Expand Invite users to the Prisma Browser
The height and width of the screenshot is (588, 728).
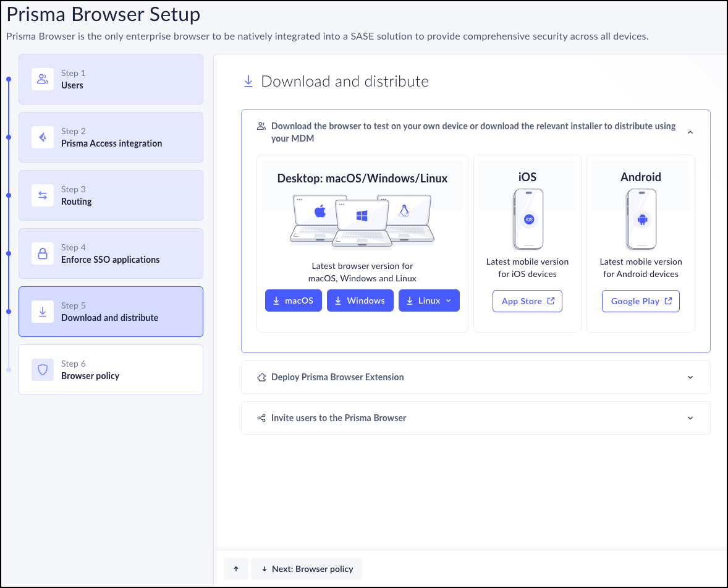click(x=690, y=418)
